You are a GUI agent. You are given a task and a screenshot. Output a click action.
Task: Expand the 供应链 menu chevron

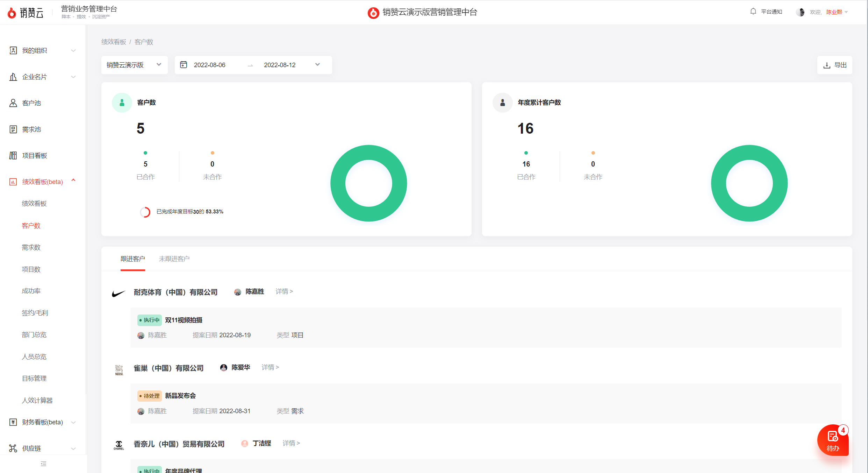click(x=73, y=449)
